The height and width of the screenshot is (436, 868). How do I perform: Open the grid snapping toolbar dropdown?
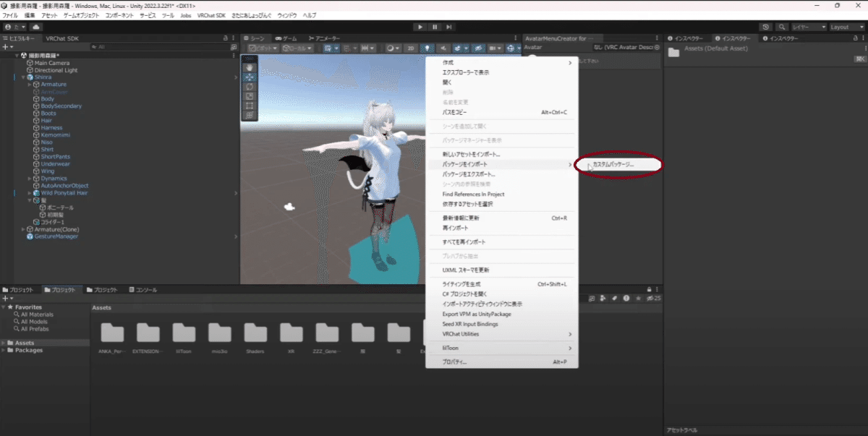tap(332, 48)
